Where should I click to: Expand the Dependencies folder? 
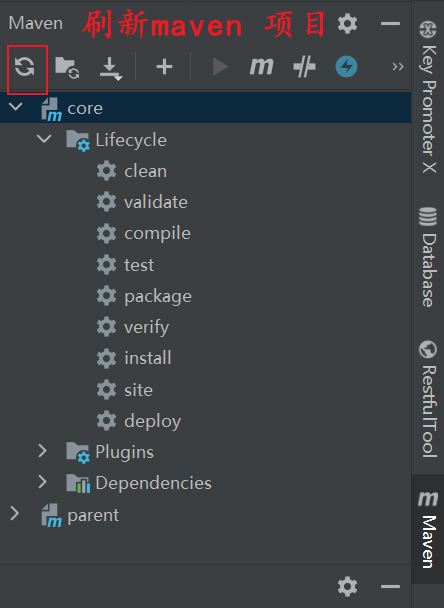(43, 482)
